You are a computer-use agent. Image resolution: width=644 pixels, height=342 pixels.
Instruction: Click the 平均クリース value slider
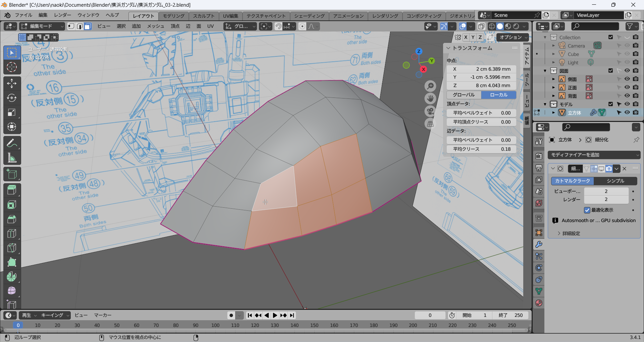click(481, 149)
